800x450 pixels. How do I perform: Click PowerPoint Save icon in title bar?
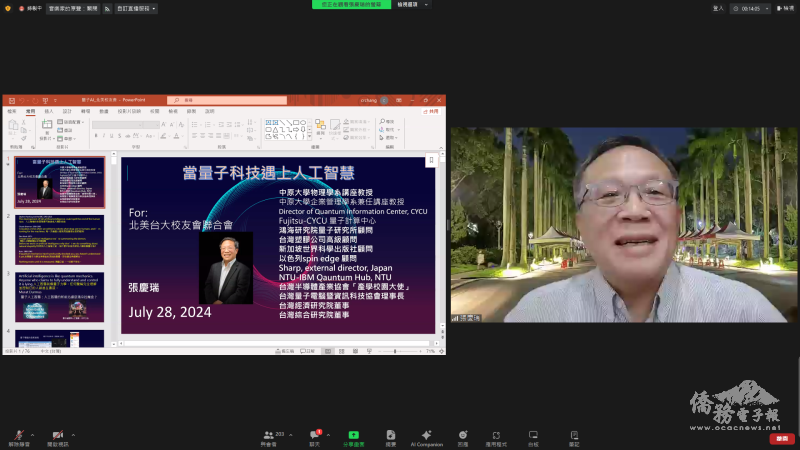[12, 101]
